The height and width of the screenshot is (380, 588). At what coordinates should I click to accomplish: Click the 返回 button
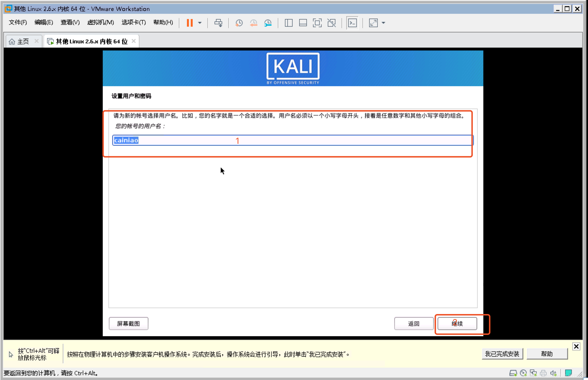click(414, 324)
